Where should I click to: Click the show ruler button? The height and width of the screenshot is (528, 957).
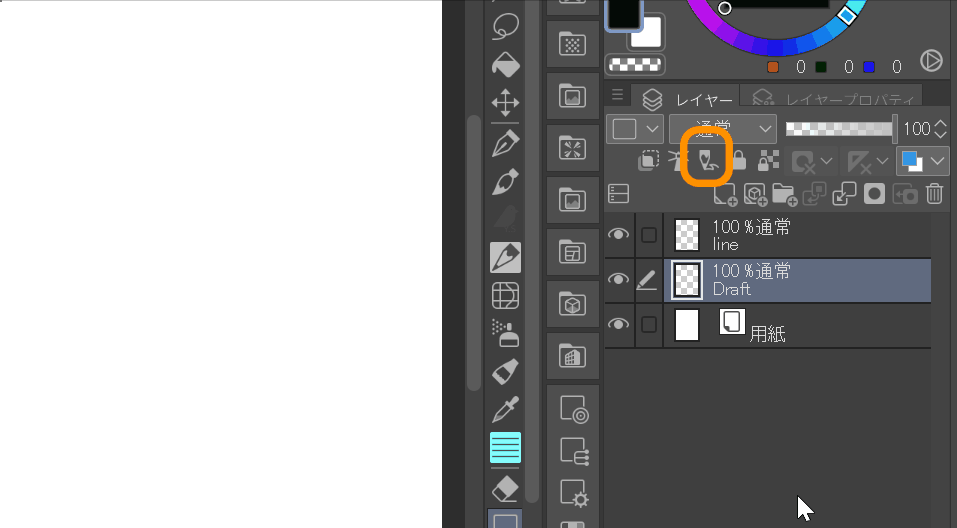[859, 161]
